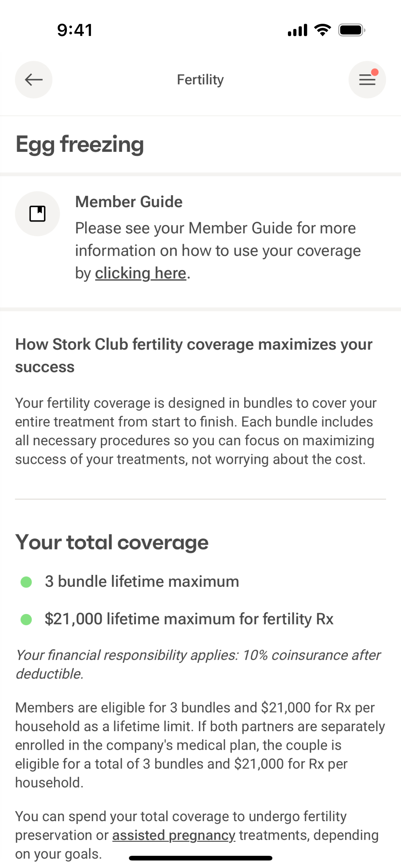Viewport: 401px width, 868px height.
Task: Tap the home indicator bar at bottom
Action: click(x=200, y=858)
